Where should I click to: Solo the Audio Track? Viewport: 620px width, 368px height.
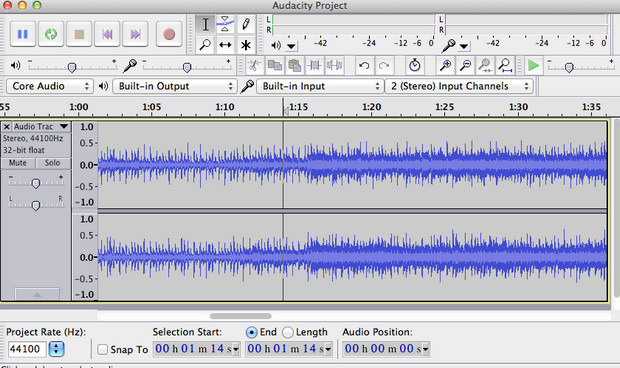(x=52, y=163)
